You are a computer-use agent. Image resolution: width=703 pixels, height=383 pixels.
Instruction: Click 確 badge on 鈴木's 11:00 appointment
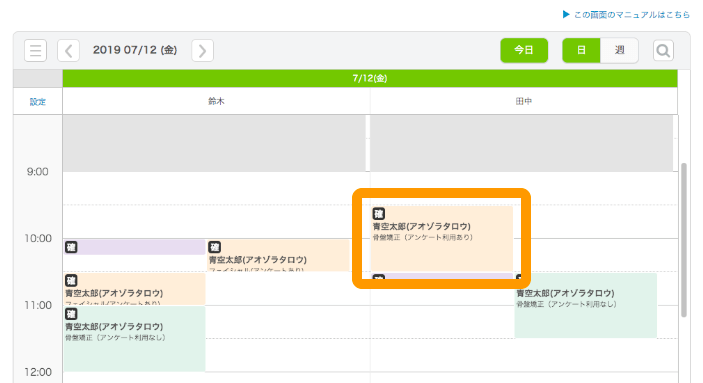(x=71, y=314)
